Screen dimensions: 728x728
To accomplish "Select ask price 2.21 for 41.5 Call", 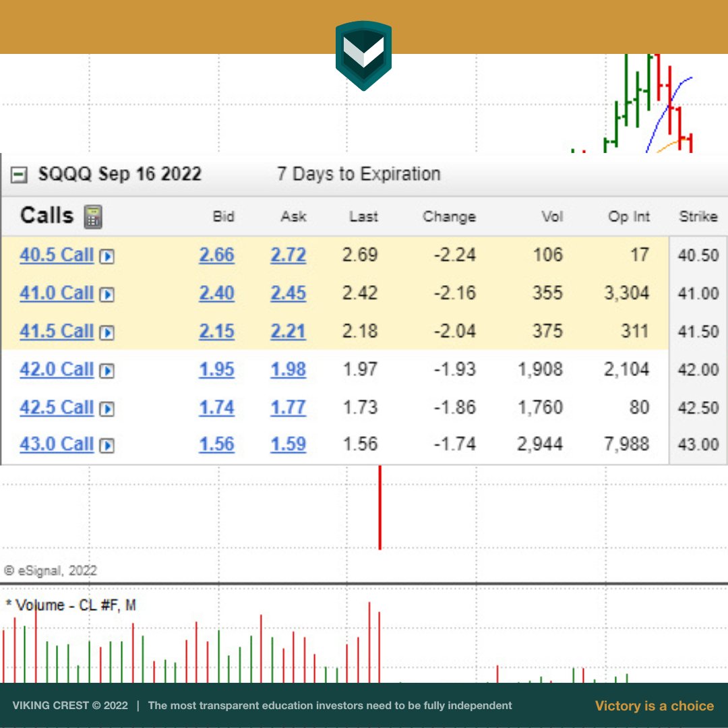I will [x=289, y=331].
